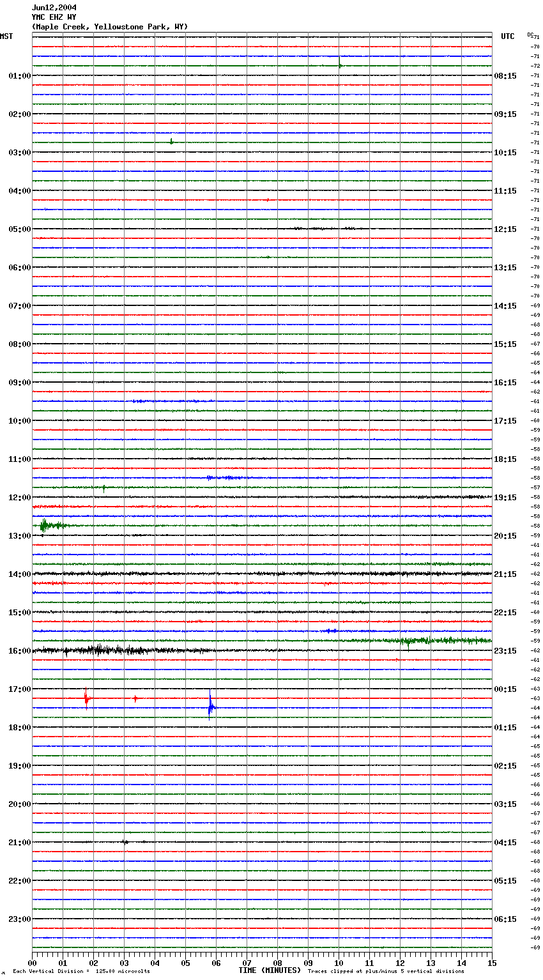Select the 03:00 MST hour label

(x=19, y=153)
